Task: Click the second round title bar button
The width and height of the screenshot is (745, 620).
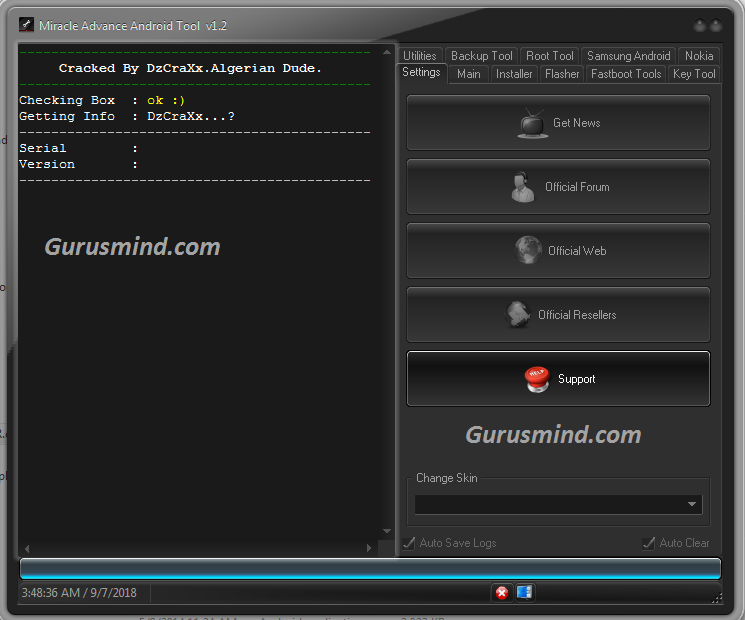Action: coord(716,25)
